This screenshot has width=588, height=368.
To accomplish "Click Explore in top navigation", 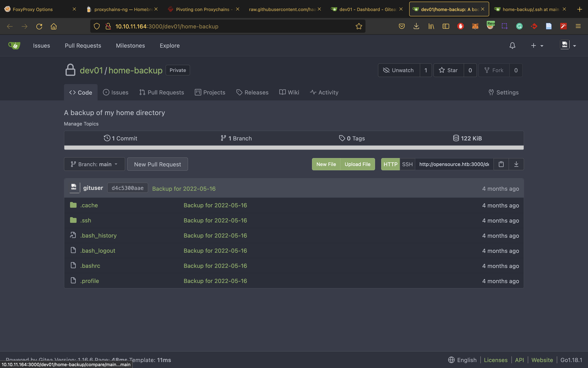I will [170, 45].
